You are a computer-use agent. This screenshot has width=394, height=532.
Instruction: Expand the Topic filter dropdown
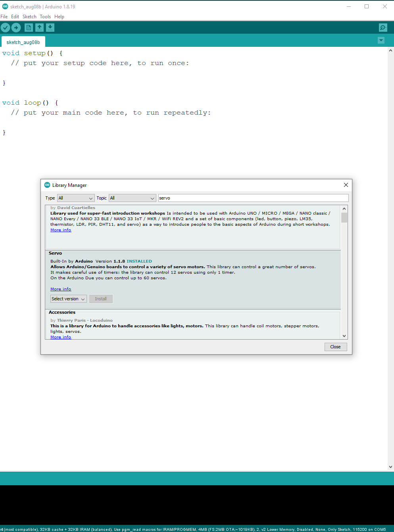[x=133, y=198]
